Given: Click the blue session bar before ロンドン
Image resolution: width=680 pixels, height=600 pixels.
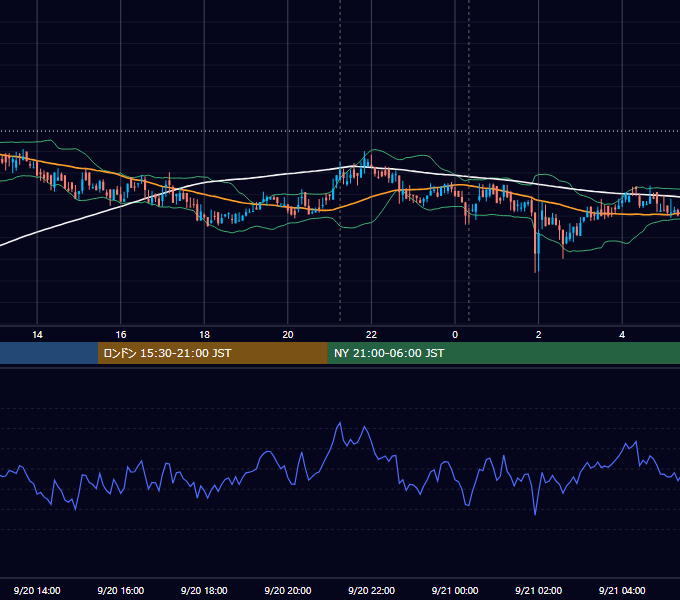Looking at the screenshot, I should [49, 353].
